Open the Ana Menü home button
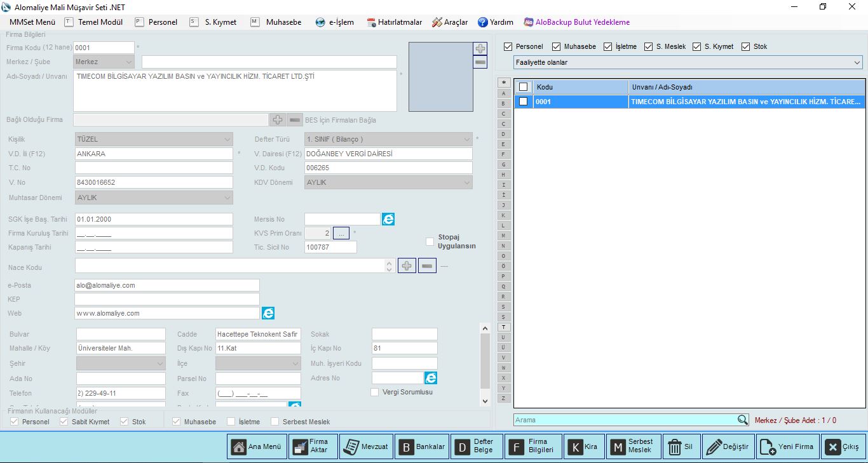 tap(257, 446)
